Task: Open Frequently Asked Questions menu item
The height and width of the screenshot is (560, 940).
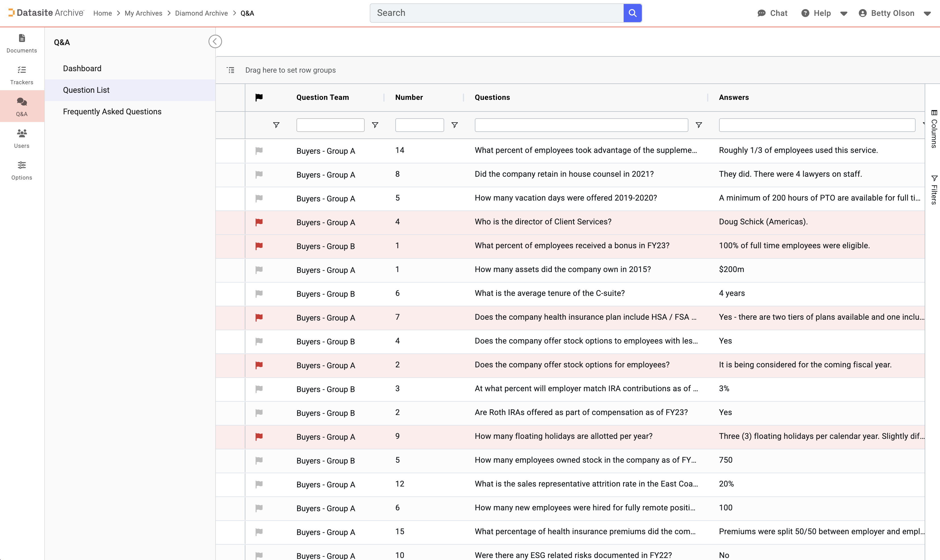Action: pos(112,111)
